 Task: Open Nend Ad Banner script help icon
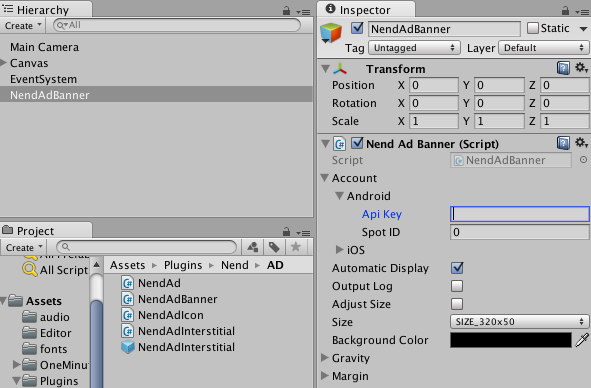point(563,143)
